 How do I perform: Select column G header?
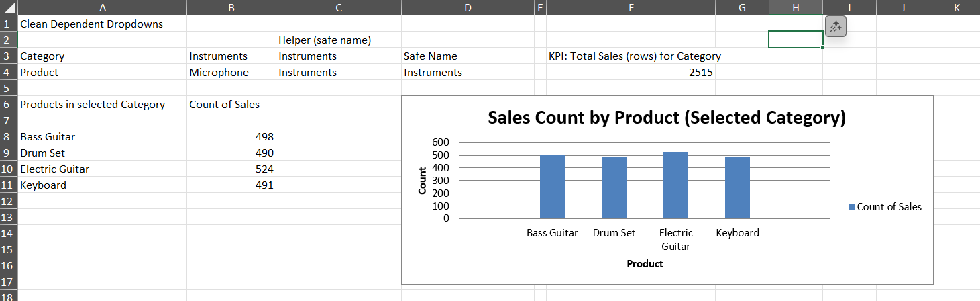click(x=742, y=7)
